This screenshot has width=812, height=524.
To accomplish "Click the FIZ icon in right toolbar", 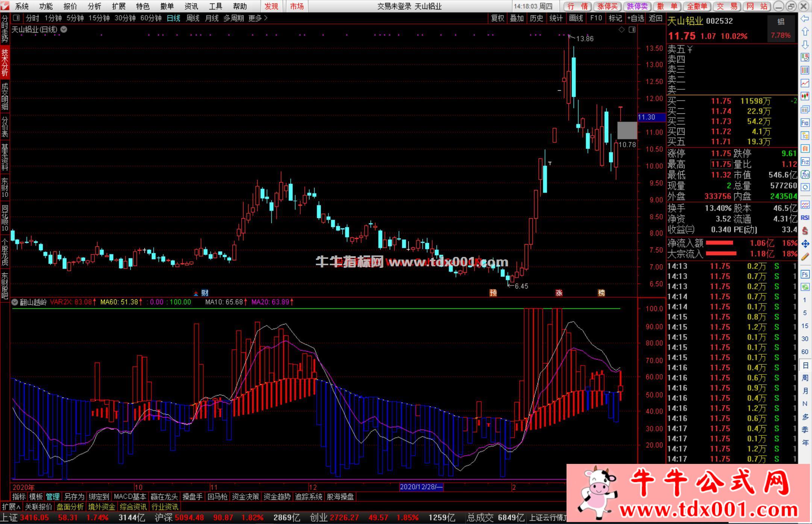I will [x=805, y=162].
